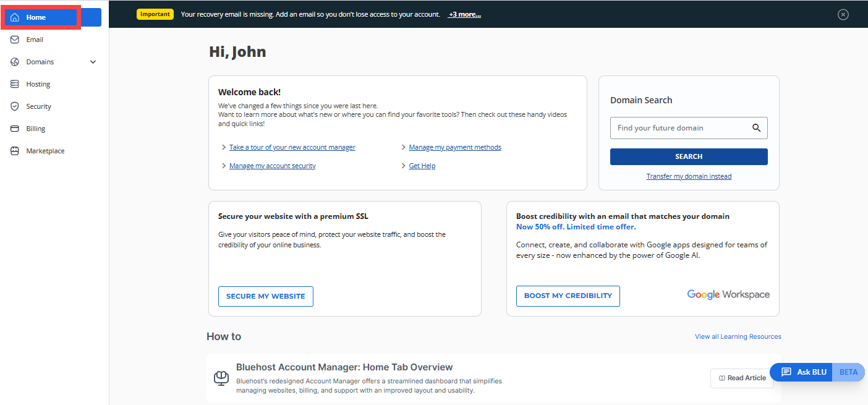Dismiss the important notification banner
The height and width of the screenshot is (405, 868).
[x=843, y=14]
